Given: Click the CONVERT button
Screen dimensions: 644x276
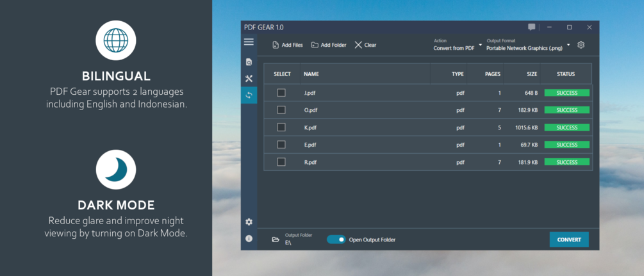Looking at the screenshot, I should 569,239.
